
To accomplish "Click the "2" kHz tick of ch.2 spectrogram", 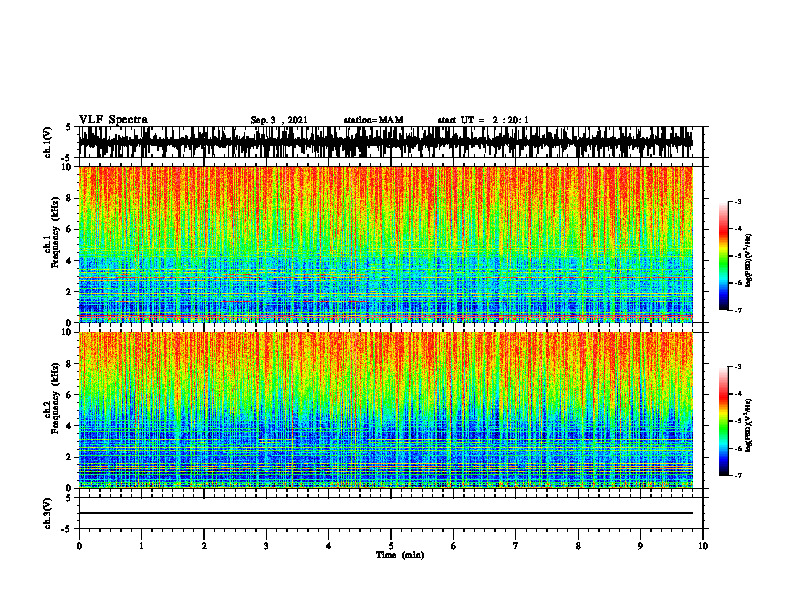I will (x=70, y=457).
